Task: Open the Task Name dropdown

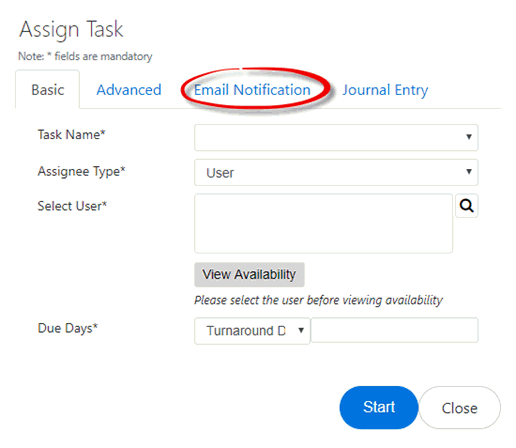Action: 336,137
